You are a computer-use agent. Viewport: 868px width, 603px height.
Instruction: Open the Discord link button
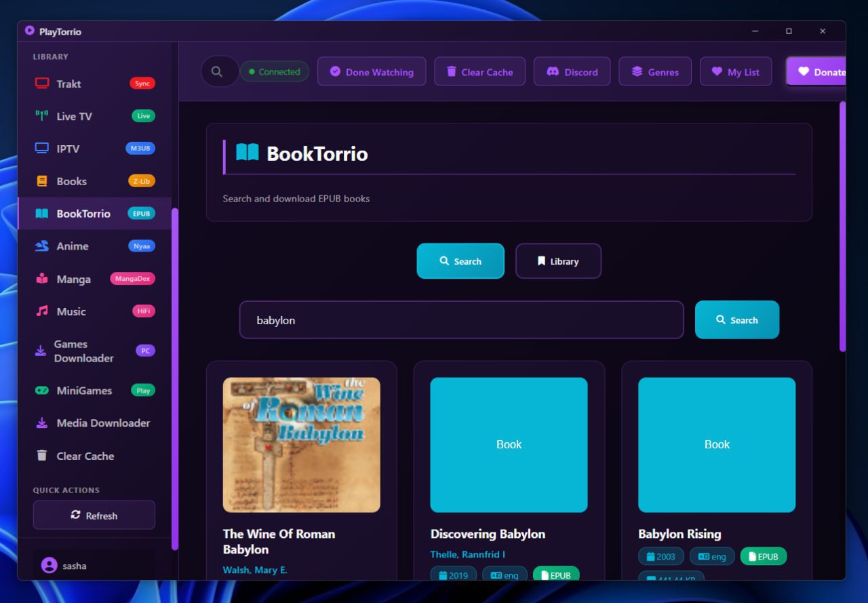[572, 72]
